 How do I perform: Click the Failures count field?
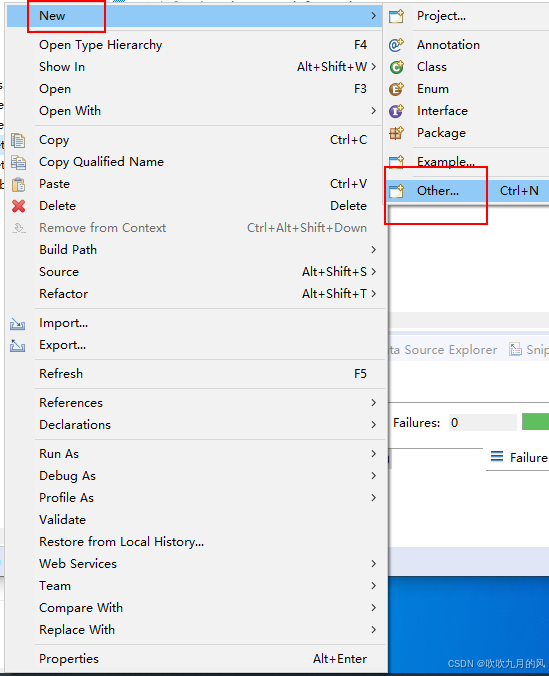click(x=483, y=422)
